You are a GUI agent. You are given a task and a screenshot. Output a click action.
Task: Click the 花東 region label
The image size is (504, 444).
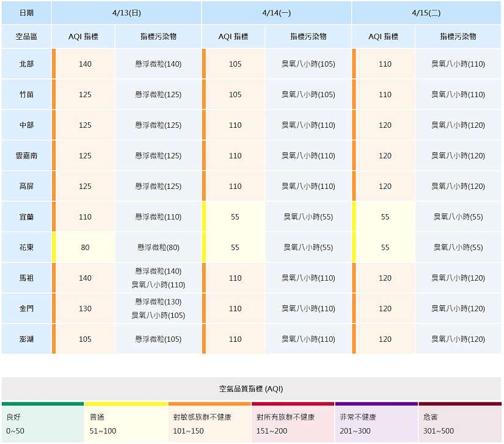click(26, 248)
